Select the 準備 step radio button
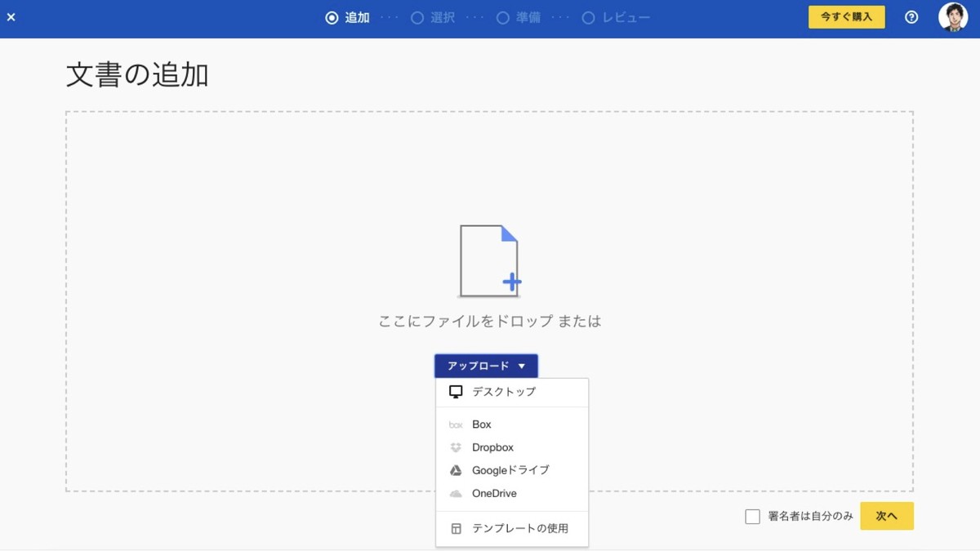980x551 pixels. tap(503, 18)
